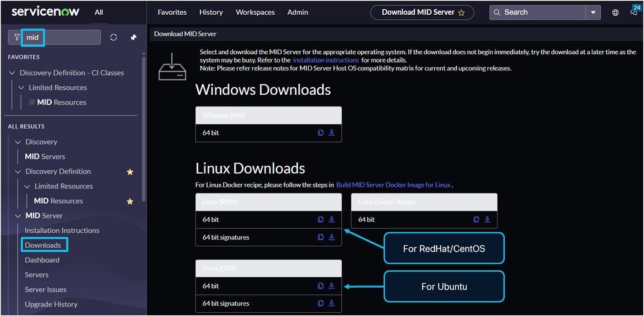Screen dimensions: 644x316
Task: Refresh the navigator with the reload icon
Action: (113, 37)
